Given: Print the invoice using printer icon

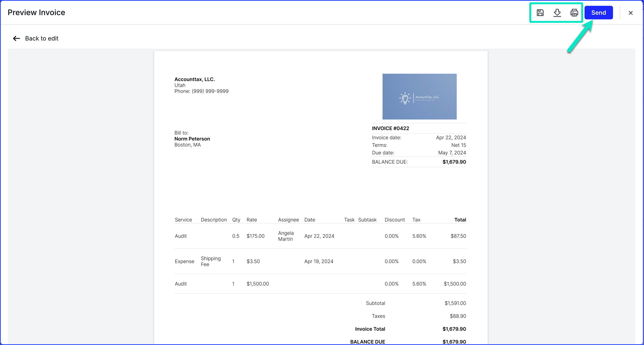Looking at the screenshot, I should click(574, 13).
